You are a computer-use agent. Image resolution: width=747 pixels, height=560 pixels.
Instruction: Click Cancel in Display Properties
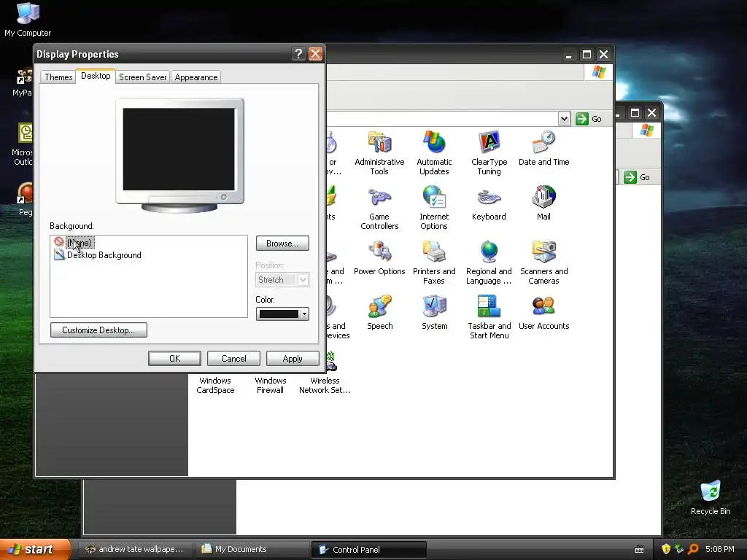click(x=233, y=359)
